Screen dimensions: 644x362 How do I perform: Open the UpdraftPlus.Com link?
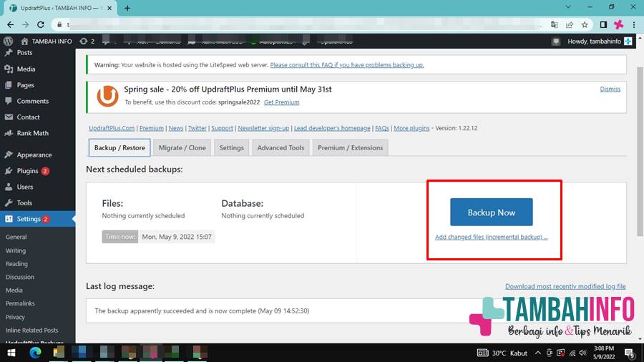[112, 128]
